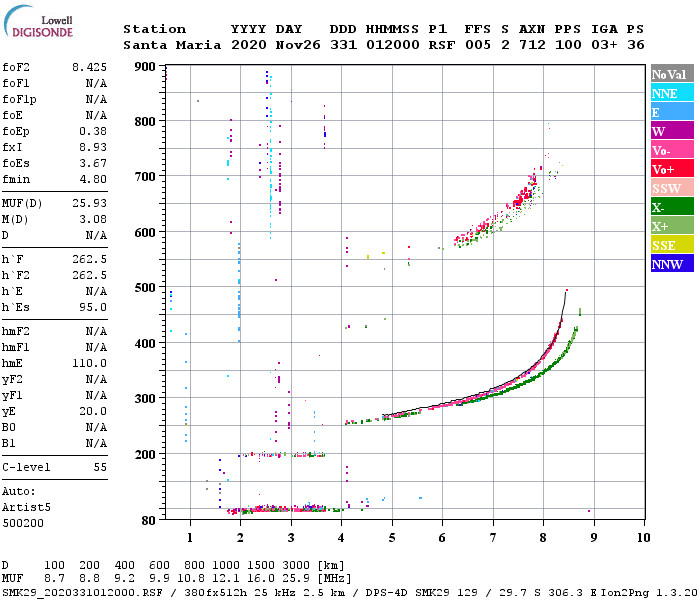
Task: Click the IGA value 03+
Action: 604,45
